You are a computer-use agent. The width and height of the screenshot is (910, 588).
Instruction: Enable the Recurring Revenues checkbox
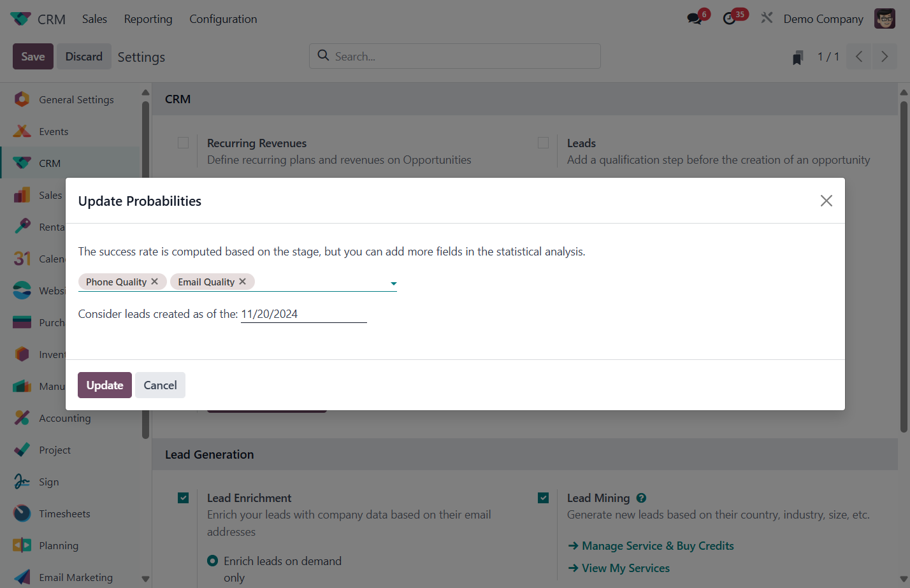[184, 143]
